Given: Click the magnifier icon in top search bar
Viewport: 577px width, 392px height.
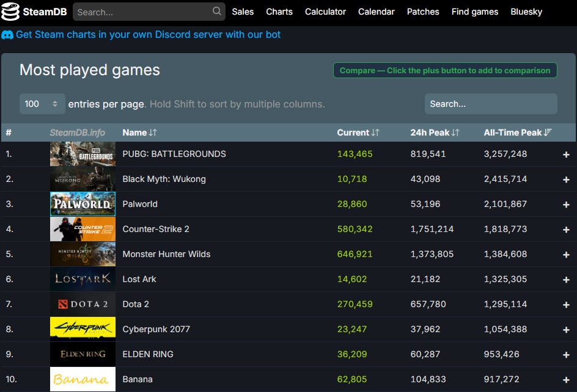Looking at the screenshot, I should tap(217, 12).
